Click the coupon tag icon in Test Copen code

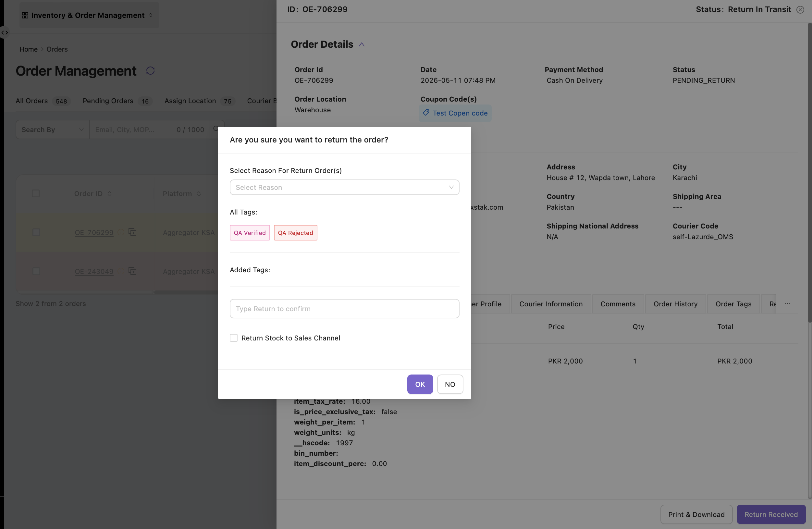point(426,113)
